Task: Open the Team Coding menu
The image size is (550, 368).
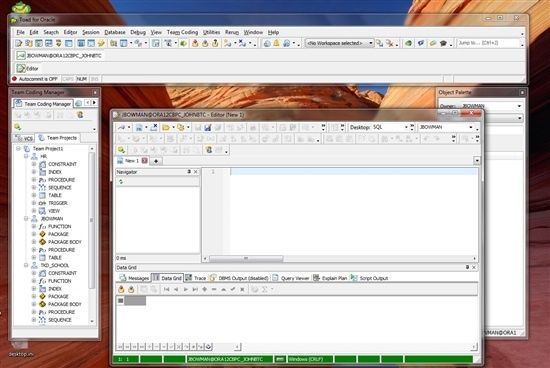Action: click(182, 32)
